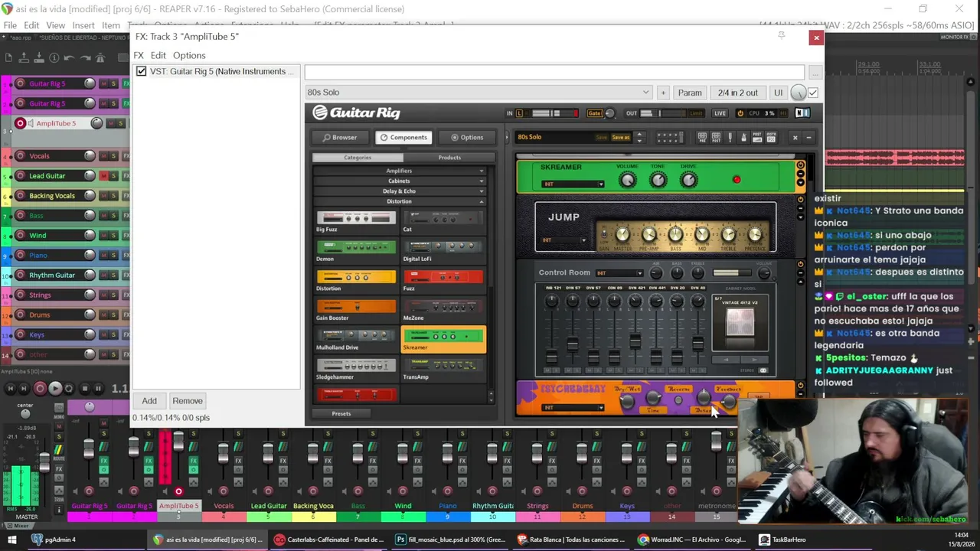The image size is (980, 551).
Task: Click the UI button
Action: click(779, 93)
